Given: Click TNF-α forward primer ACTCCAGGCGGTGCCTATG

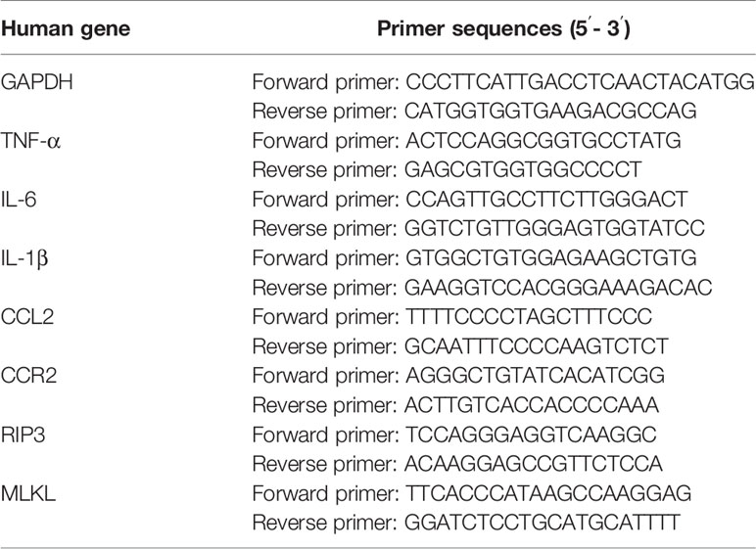Looking at the screenshot, I should pos(543,141).
